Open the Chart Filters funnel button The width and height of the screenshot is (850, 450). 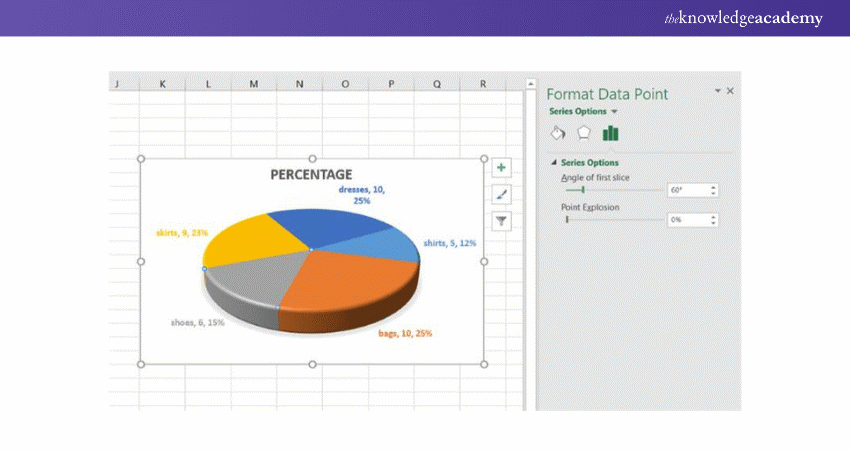pyautogui.click(x=502, y=221)
